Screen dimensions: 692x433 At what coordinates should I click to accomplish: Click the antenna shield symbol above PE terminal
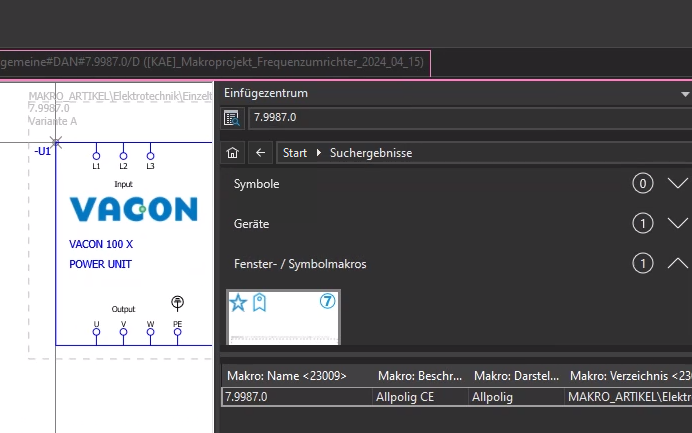pyautogui.click(x=177, y=303)
